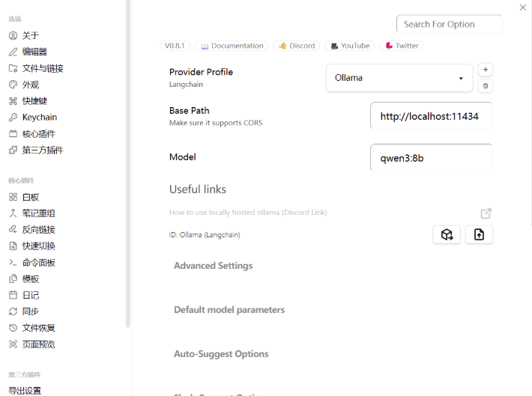Focus the Search For Option field
The height and width of the screenshot is (396, 532).
click(x=450, y=24)
